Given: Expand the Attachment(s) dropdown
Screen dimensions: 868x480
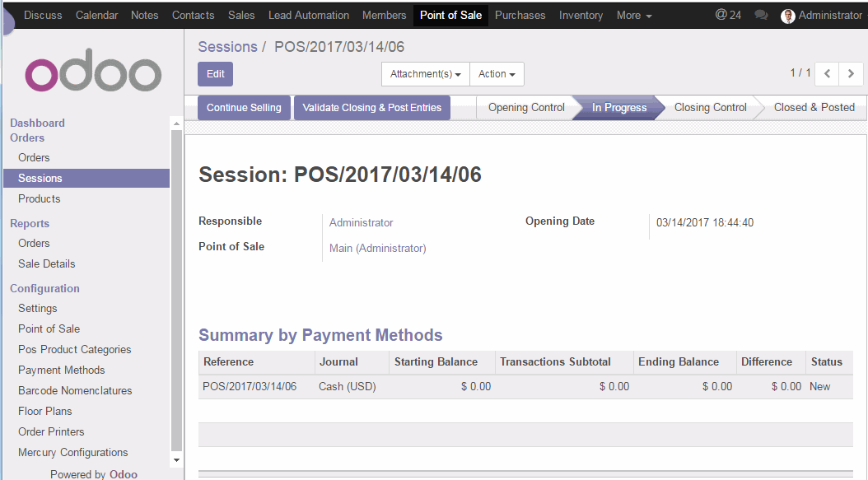Looking at the screenshot, I should point(425,74).
